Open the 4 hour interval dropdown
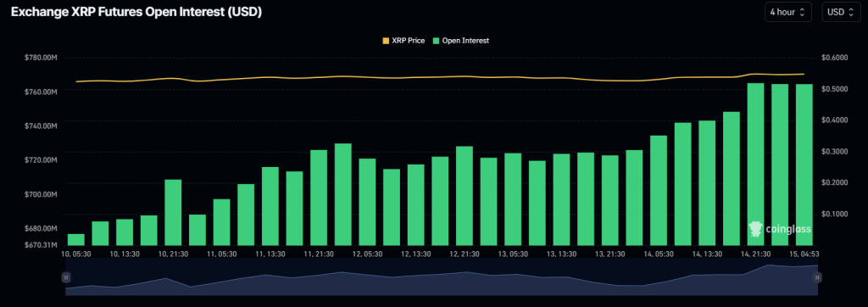 [x=788, y=12]
